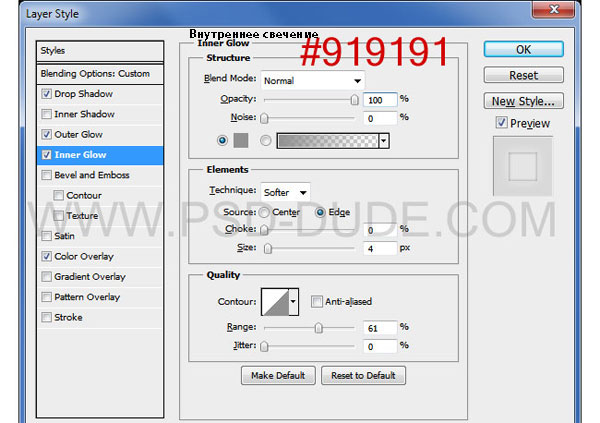This screenshot has width=600, height=423.
Task: Enable the Bevel and Emboss checkbox
Action: (x=46, y=175)
